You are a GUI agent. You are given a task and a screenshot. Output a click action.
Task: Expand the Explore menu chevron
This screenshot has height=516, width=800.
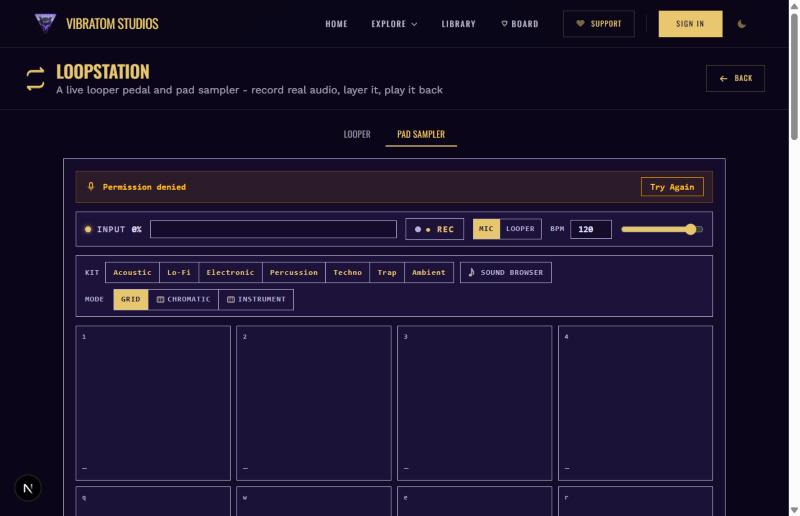(414, 24)
